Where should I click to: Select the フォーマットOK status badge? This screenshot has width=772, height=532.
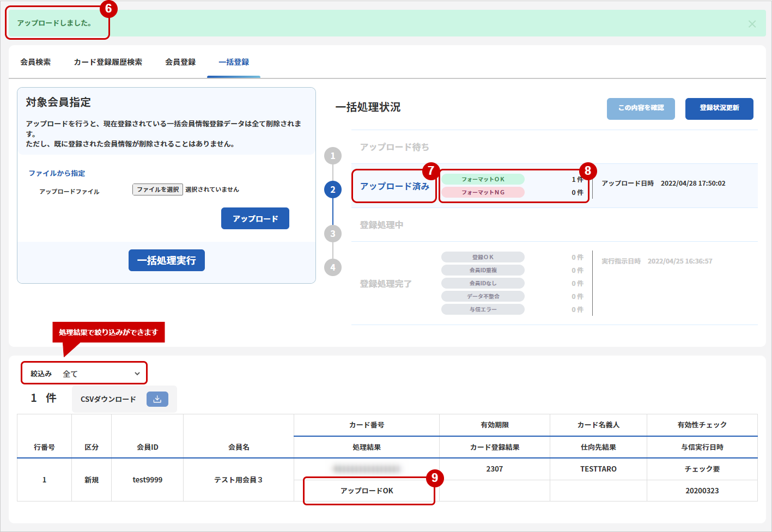(x=483, y=179)
